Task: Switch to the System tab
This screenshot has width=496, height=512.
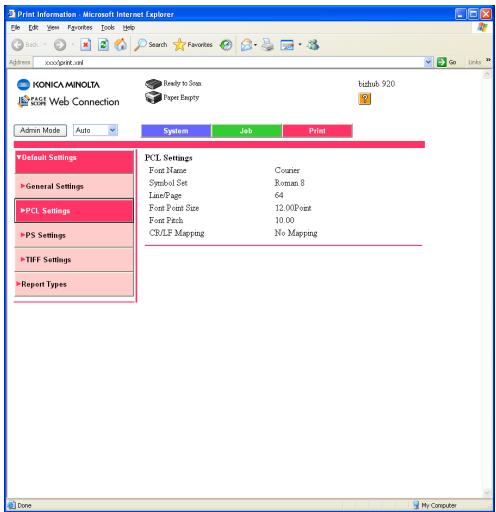Action: pyautogui.click(x=176, y=131)
